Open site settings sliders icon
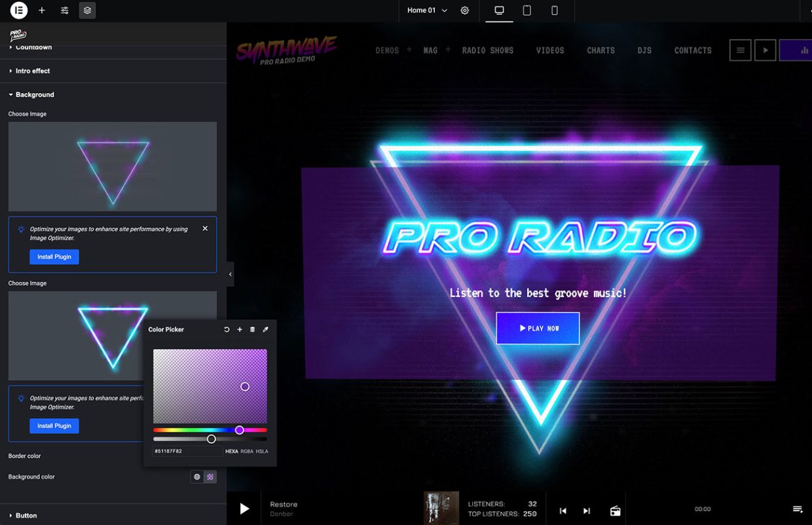Screen dimensions: 812x525 click(65, 10)
